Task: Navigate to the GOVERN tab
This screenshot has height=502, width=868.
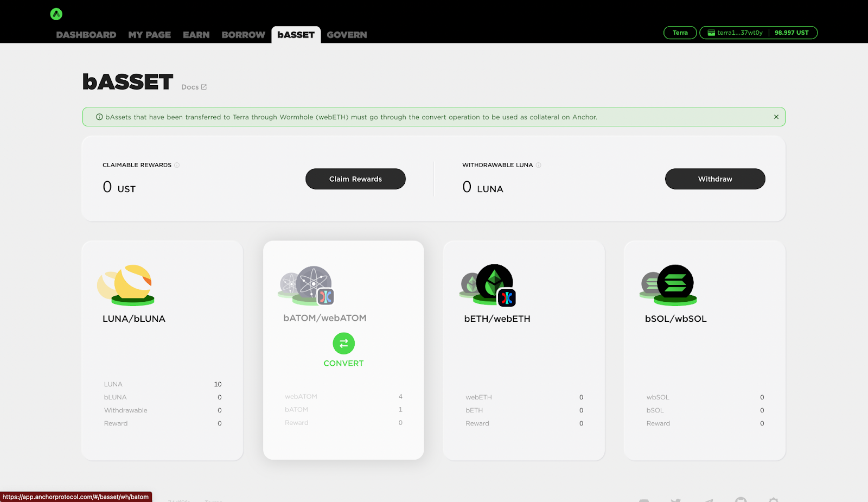Action: [x=347, y=35]
